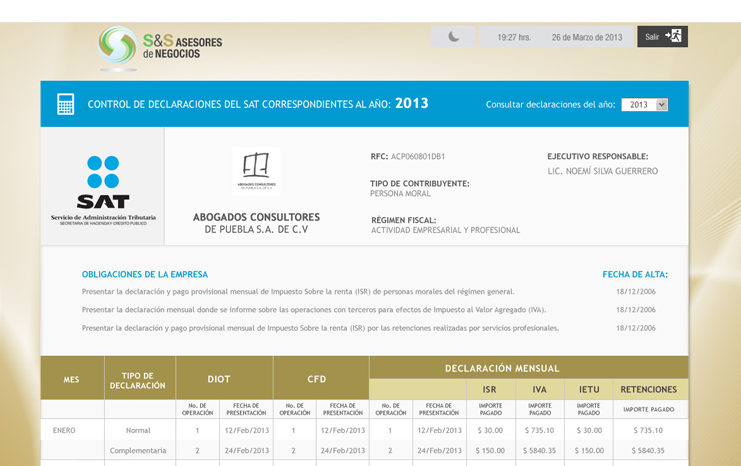Click the obligation about retenciones por servicios profesionales

(320, 328)
